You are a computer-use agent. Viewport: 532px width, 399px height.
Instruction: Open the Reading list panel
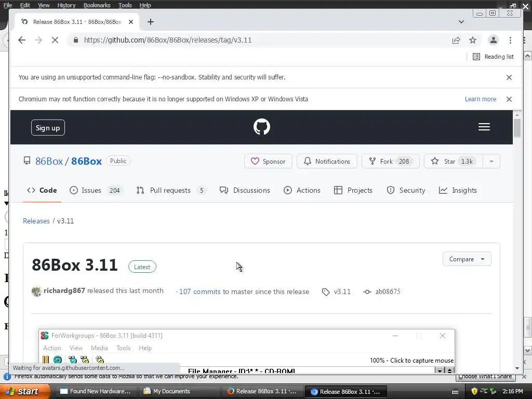(494, 57)
